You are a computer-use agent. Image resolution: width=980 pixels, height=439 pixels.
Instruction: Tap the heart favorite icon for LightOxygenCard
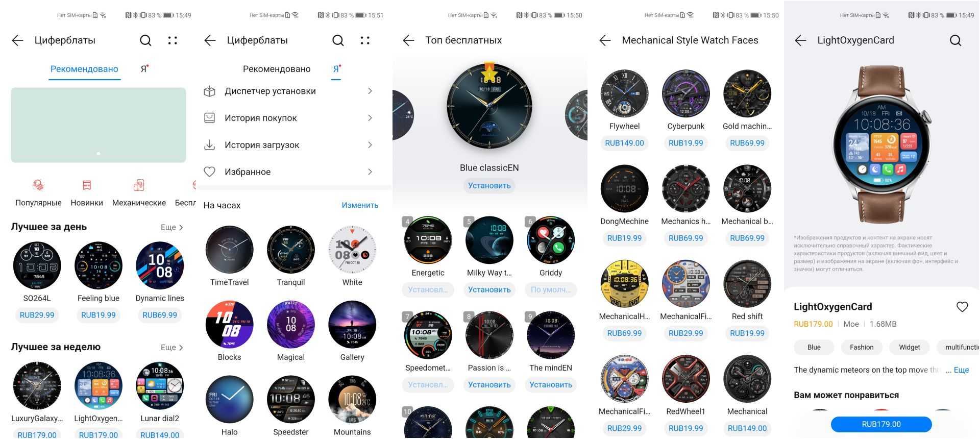962,307
